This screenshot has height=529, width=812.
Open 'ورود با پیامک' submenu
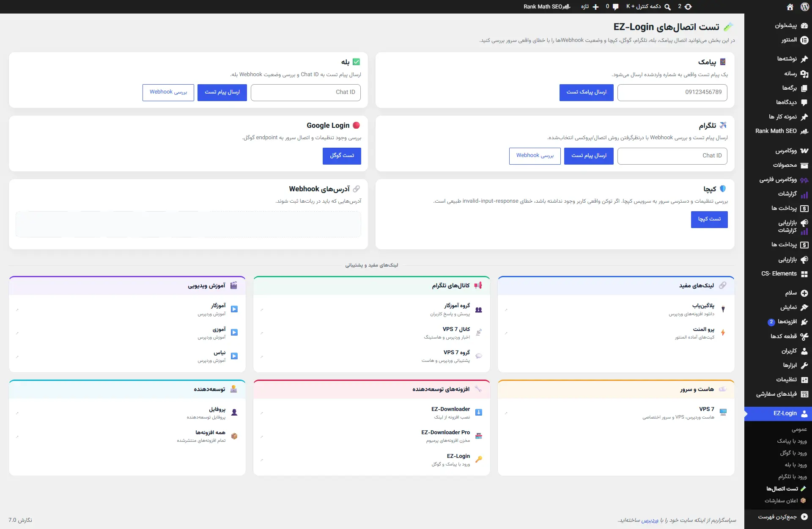point(792,441)
